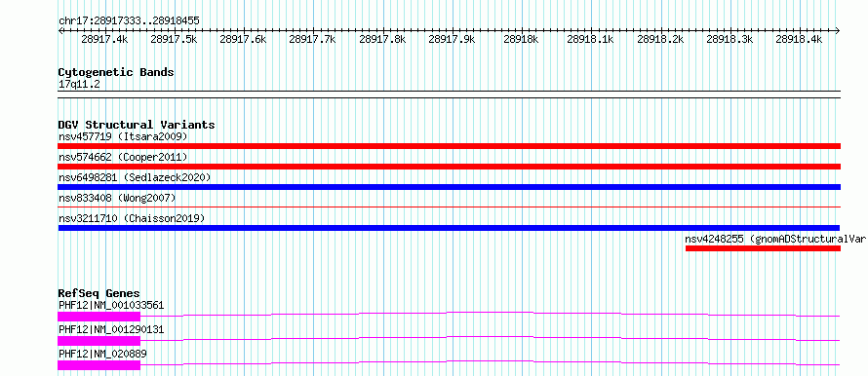Select the magenta exon block of NM_020889
868x376 pixels.
click(99, 365)
